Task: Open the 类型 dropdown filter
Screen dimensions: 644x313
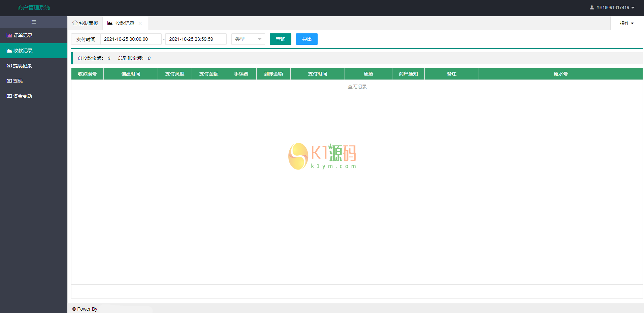Action: (x=248, y=39)
